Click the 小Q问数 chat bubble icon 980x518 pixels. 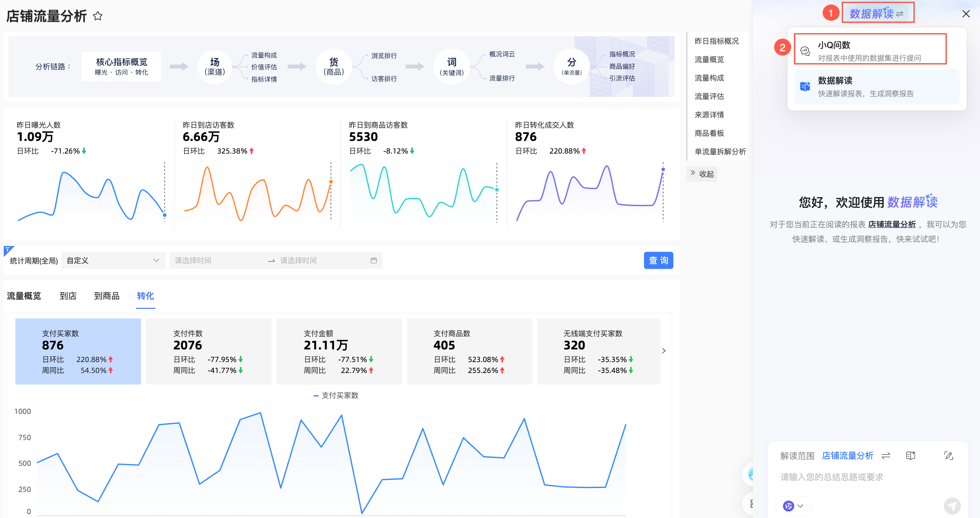point(805,51)
